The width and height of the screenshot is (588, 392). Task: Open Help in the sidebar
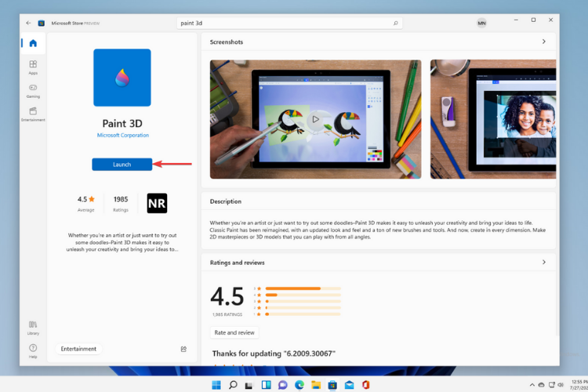[x=33, y=351]
